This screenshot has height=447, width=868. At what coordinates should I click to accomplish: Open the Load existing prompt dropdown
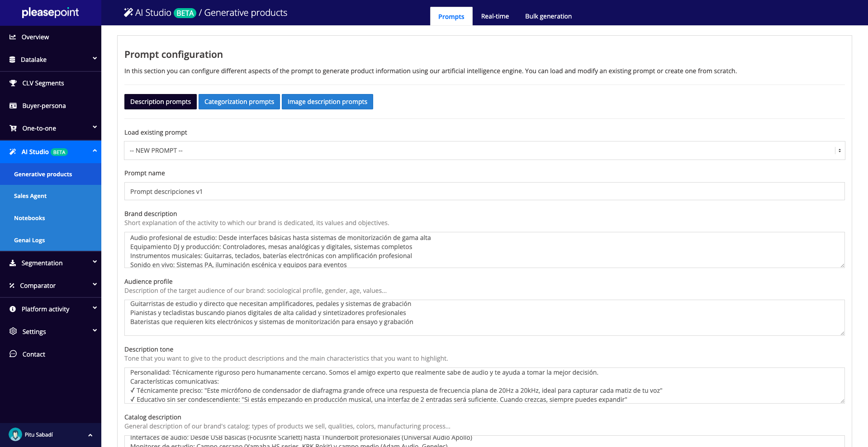484,151
